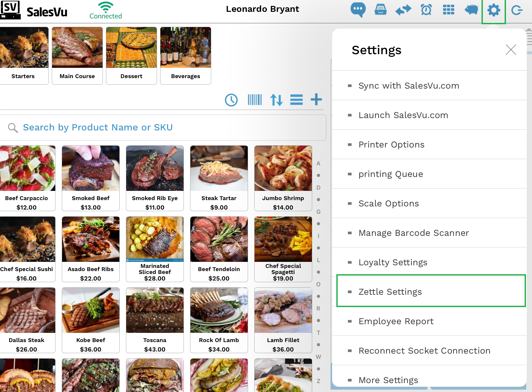The width and height of the screenshot is (532, 392).
Task: Select Zettle Settings menu entry
Action: click(x=390, y=292)
